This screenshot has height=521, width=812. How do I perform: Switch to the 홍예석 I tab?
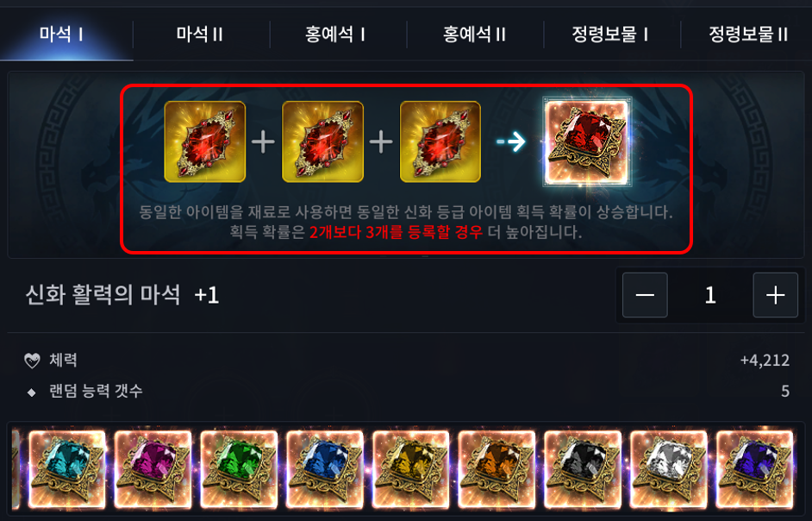pyautogui.click(x=336, y=35)
